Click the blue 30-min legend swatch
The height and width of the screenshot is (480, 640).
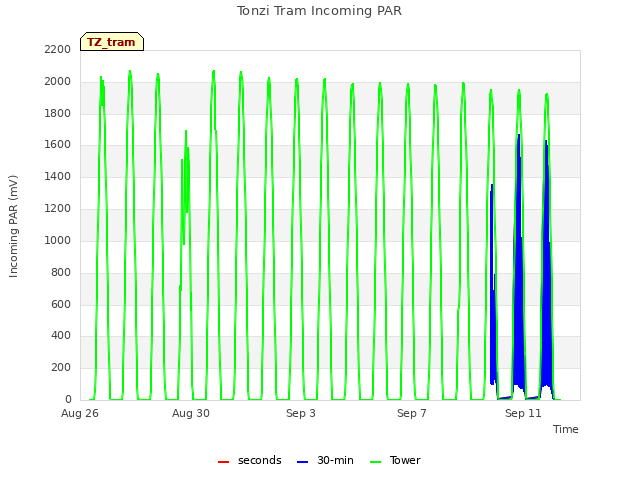[x=302, y=462]
